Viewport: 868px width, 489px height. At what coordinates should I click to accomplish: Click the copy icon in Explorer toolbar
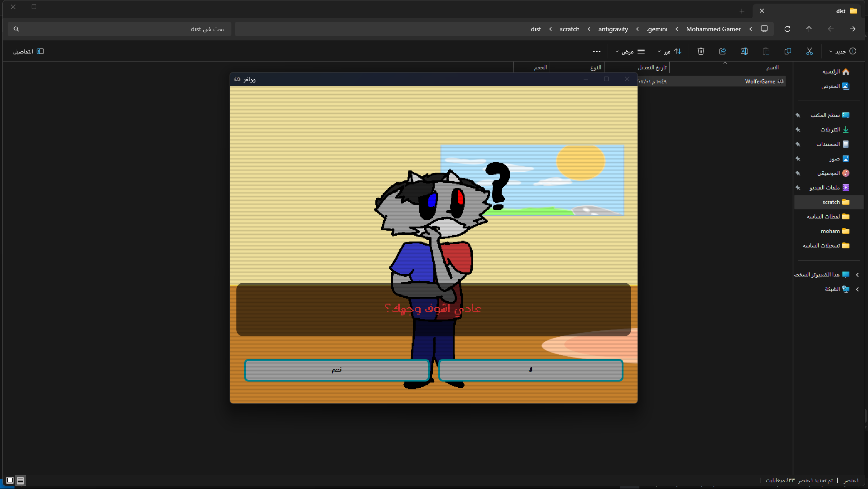788,51
